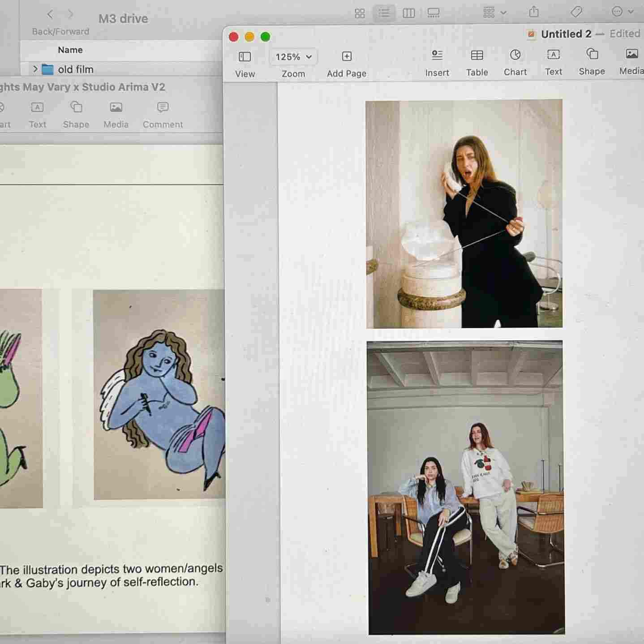Screen dimensions: 644x644
Task: Switch Finder to column view
Action: click(x=409, y=13)
